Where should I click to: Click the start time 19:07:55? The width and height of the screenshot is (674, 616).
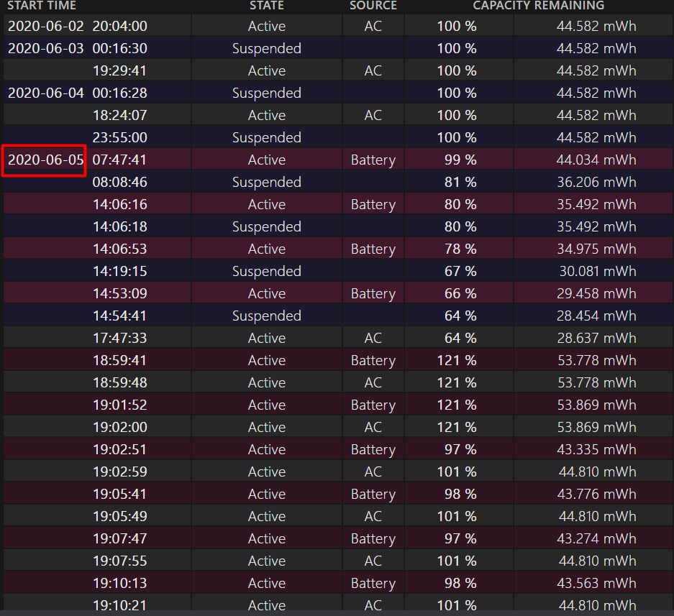click(x=120, y=561)
